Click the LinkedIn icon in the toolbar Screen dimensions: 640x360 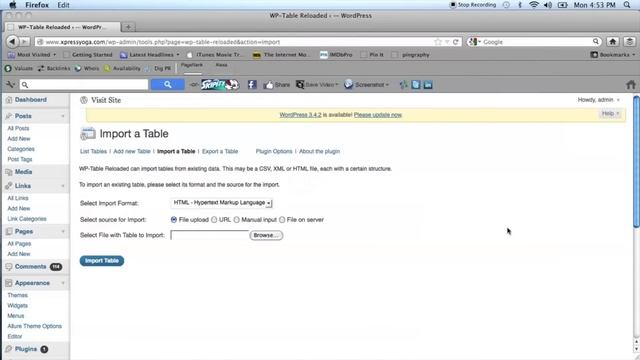(428, 84)
